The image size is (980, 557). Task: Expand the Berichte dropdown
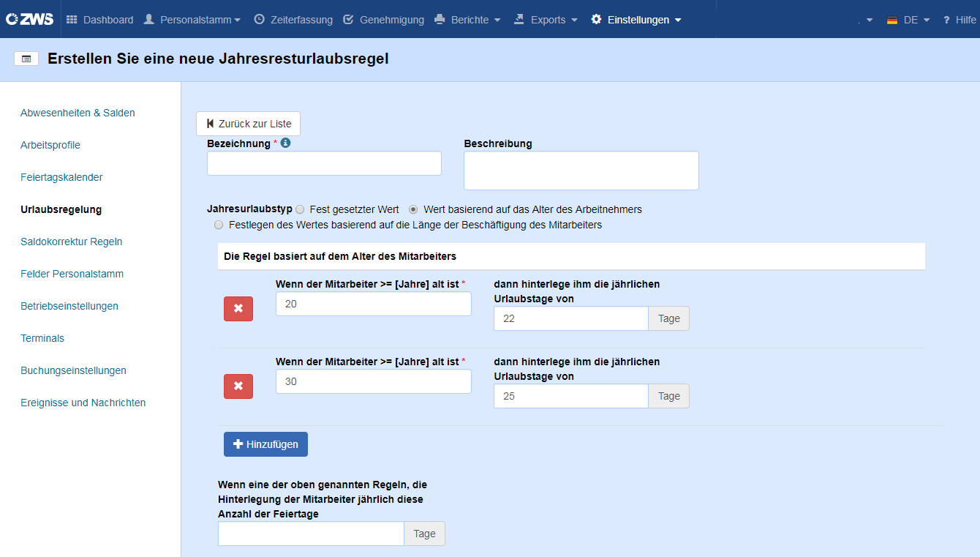(467, 20)
